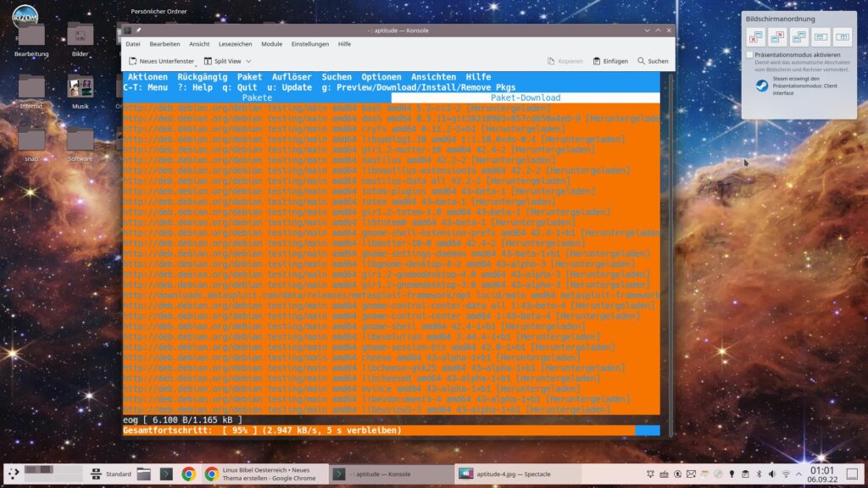Switch to aptitude-4.jpg Spectacle taskbar entry
Viewport: 868px width, 488px height.
tap(517, 474)
